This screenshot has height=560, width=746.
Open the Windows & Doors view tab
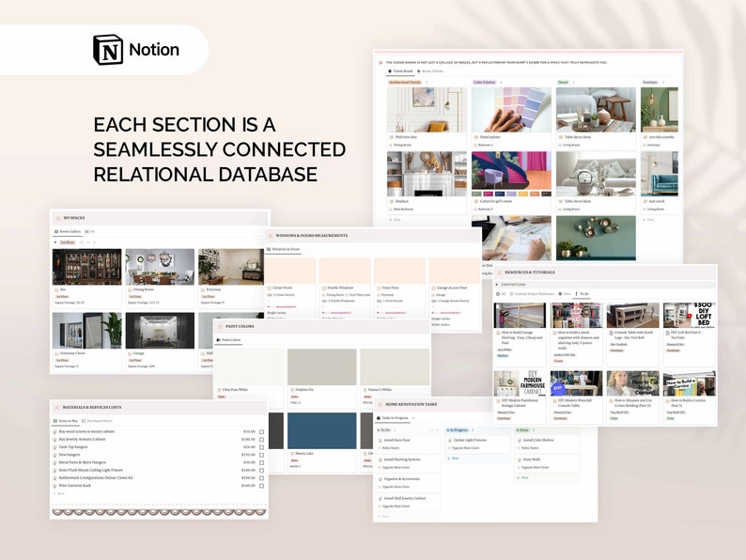click(x=283, y=249)
